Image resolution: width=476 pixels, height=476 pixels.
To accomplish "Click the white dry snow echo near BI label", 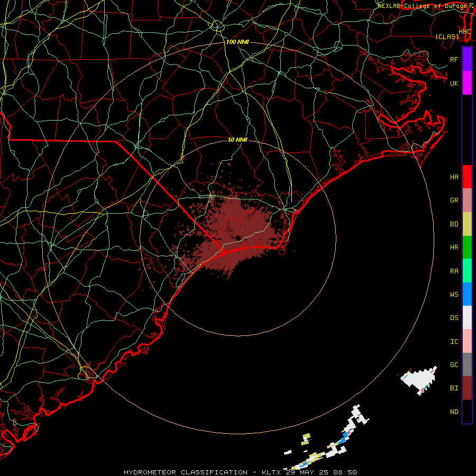I will click(420, 379).
